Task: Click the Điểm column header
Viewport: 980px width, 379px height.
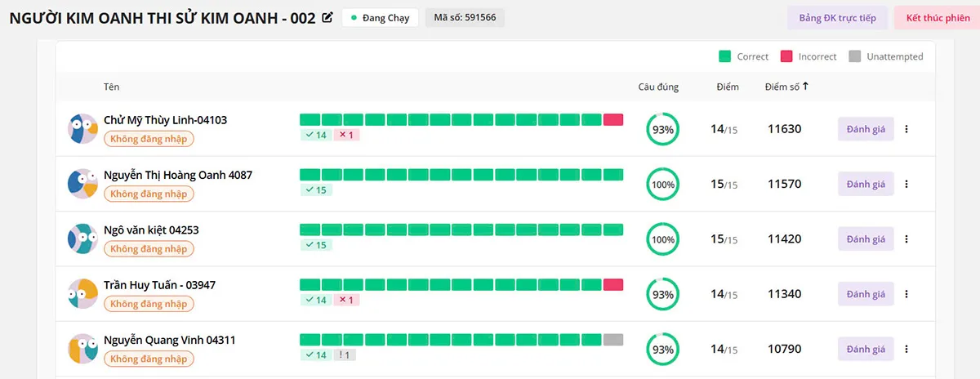Action: [727, 87]
